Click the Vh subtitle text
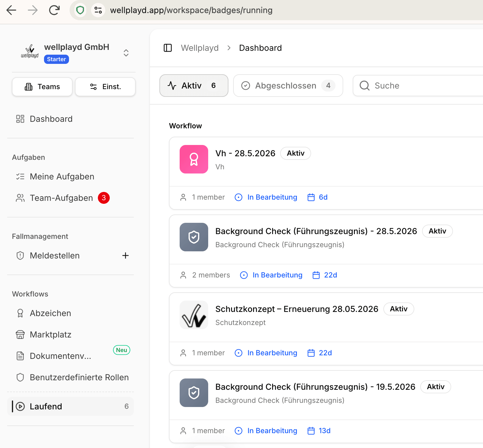Image resolution: width=483 pixels, height=448 pixels. pos(220,167)
